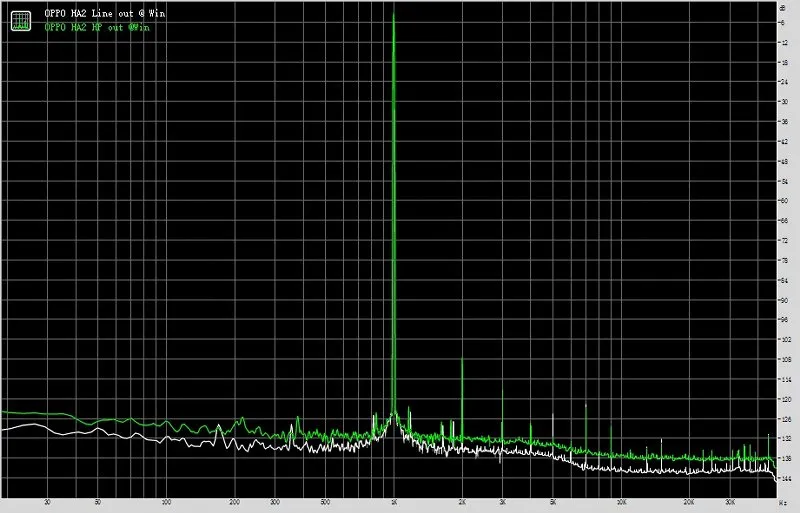Image resolution: width=800 pixels, height=513 pixels.
Task: Click the '30K' frequency axis label
Action: pyautogui.click(x=730, y=502)
